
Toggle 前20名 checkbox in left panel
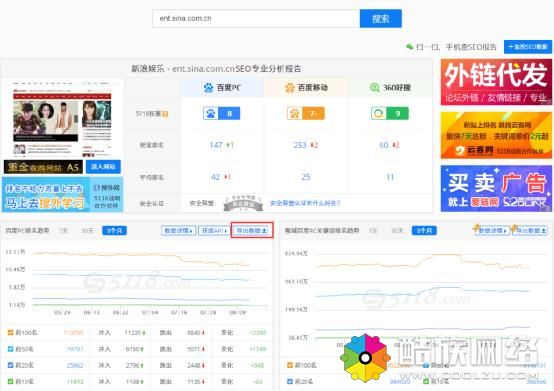pos(10,365)
